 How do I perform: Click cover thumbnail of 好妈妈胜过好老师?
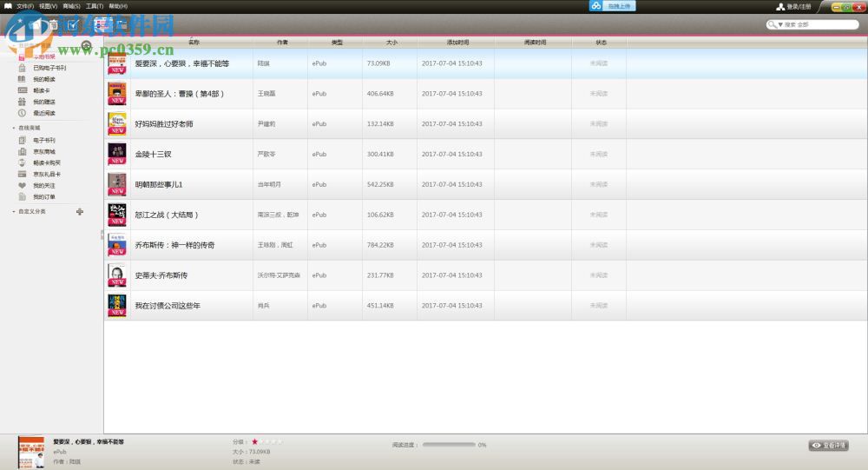pos(117,124)
